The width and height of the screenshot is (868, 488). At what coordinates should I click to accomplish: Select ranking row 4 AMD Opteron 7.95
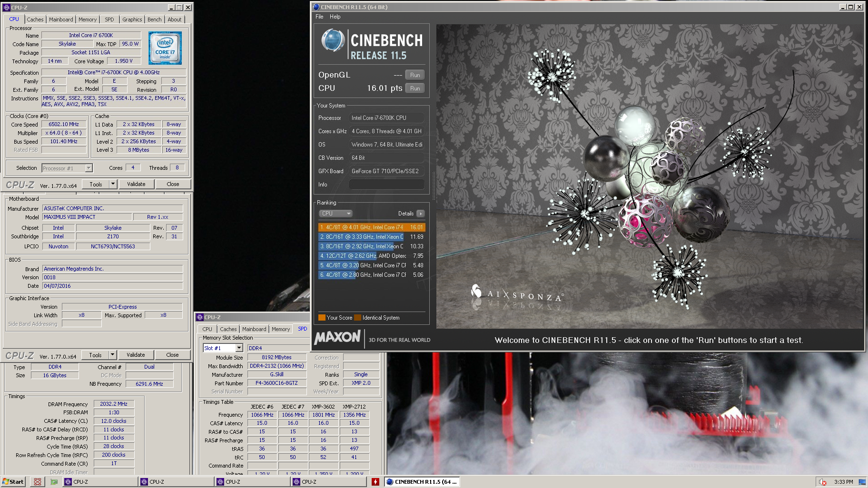click(371, 256)
